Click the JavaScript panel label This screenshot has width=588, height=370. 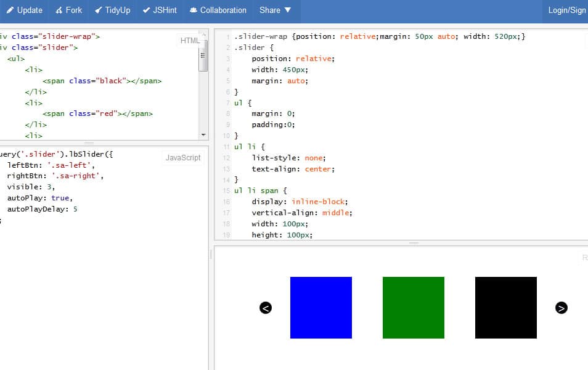click(183, 158)
